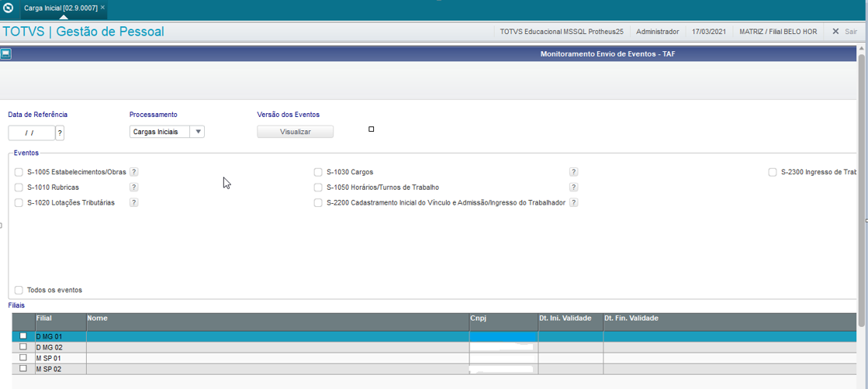868x389 pixels.
Task: Open the help icon next to Data de Referência
Action: pos(60,133)
